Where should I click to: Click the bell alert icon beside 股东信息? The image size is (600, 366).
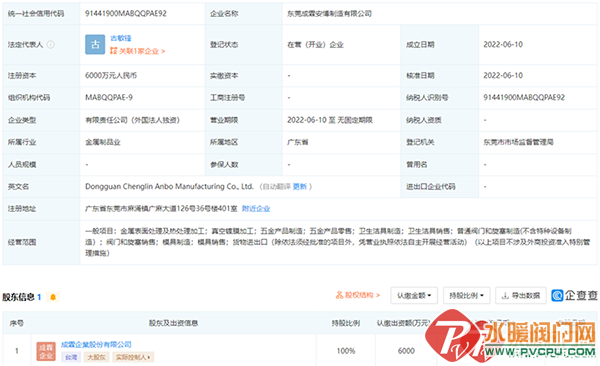[x=53, y=297]
